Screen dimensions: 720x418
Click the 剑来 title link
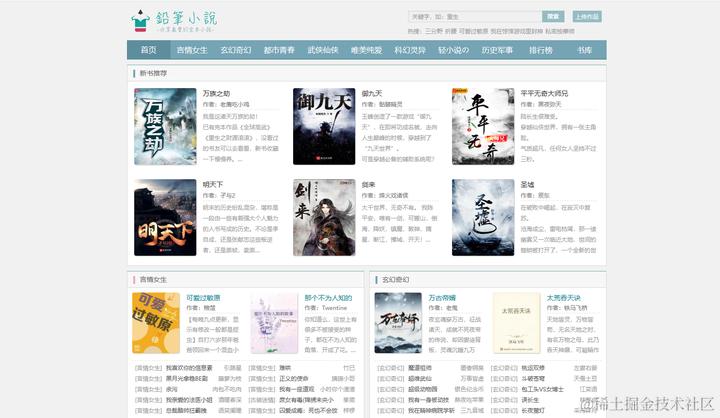click(x=369, y=184)
